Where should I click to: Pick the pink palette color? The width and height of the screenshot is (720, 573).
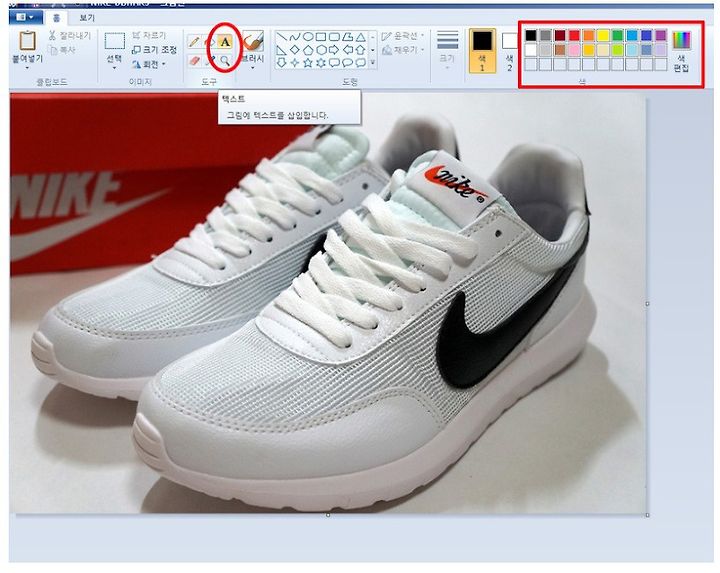pos(574,50)
